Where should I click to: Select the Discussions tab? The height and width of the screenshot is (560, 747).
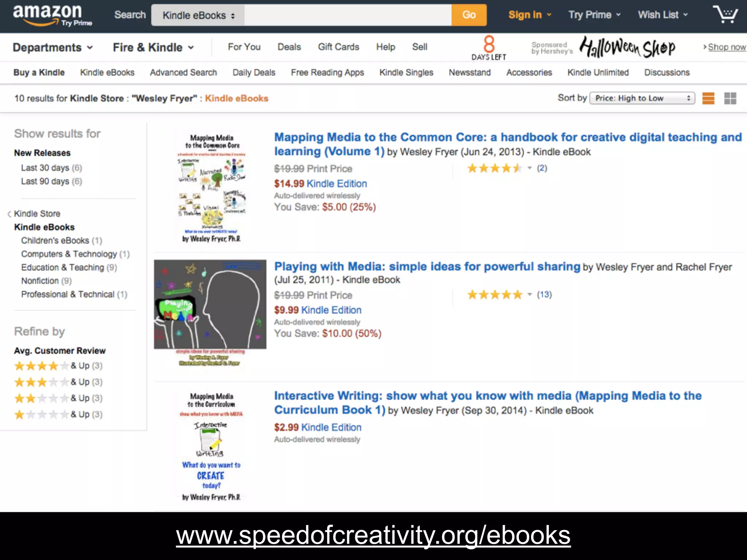pos(667,73)
